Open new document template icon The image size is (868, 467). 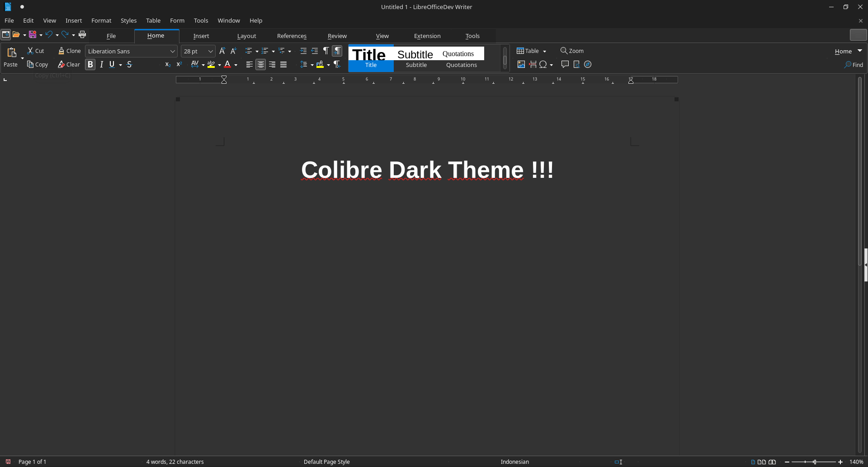coord(5,34)
